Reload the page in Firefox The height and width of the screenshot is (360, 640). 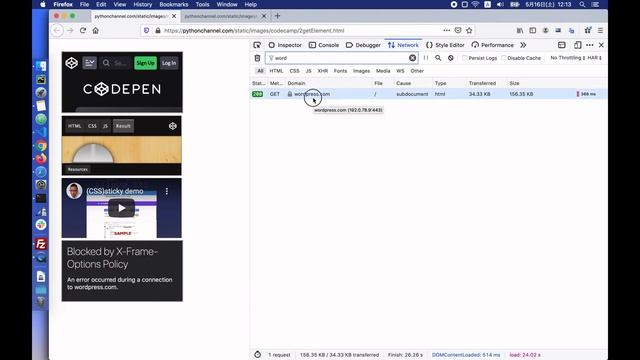pos(83,30)
